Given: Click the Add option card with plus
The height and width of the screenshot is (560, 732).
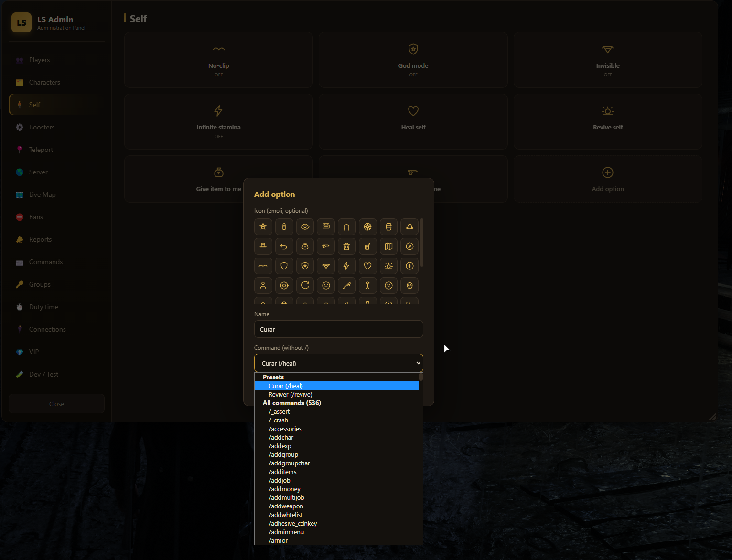Looking at the screenshot, I should click(608, 179).
